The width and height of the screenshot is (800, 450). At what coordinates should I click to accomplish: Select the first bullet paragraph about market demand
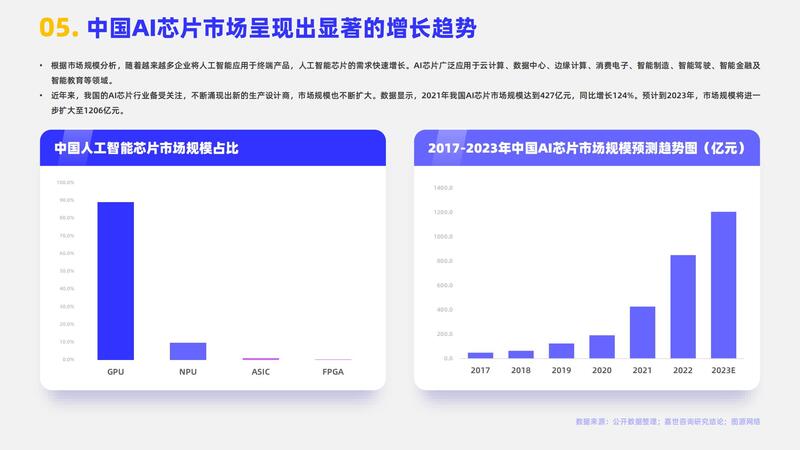(400, 71)
